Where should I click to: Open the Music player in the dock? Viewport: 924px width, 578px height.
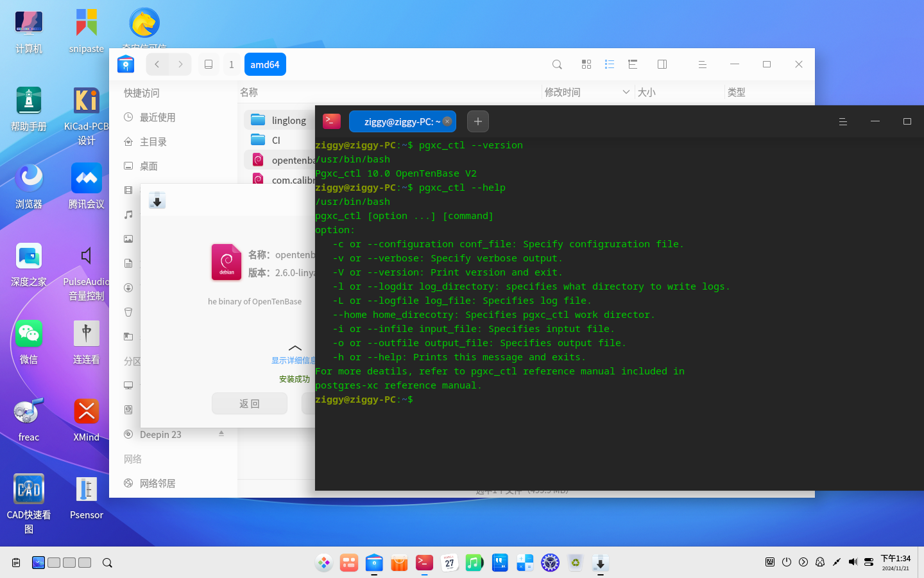click(474, 563)
